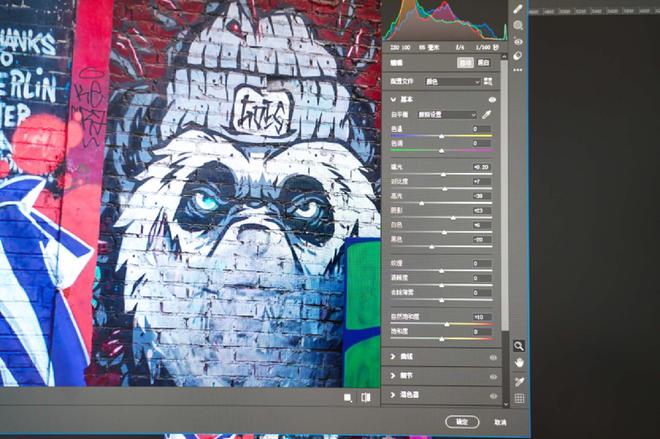Open the 白平衡 white balance dropdown
The width and height of the screenshot is (660, 439).
(447, 114)
